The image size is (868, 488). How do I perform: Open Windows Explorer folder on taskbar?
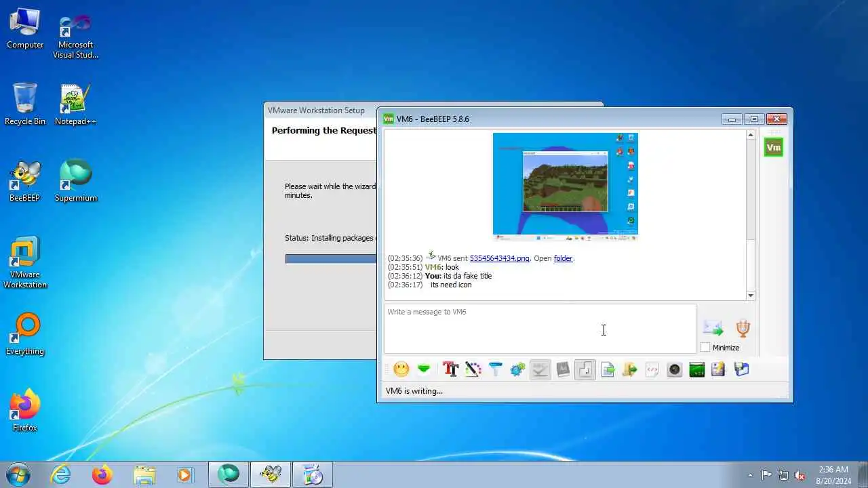pyautogui.click(x=144, y=475)
